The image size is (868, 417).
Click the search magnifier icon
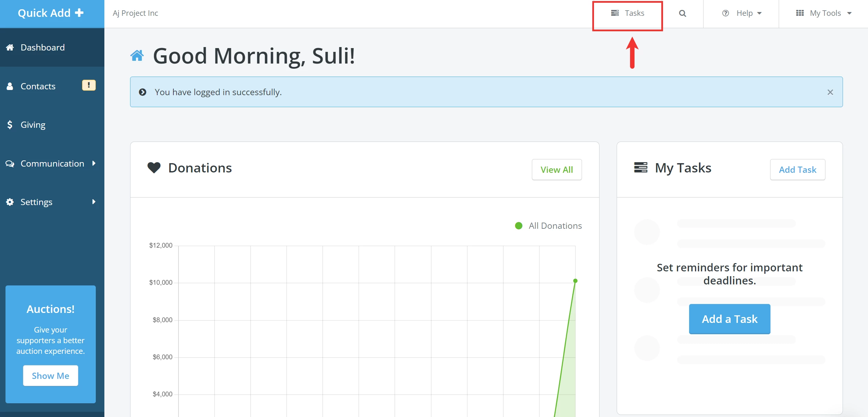682,13
